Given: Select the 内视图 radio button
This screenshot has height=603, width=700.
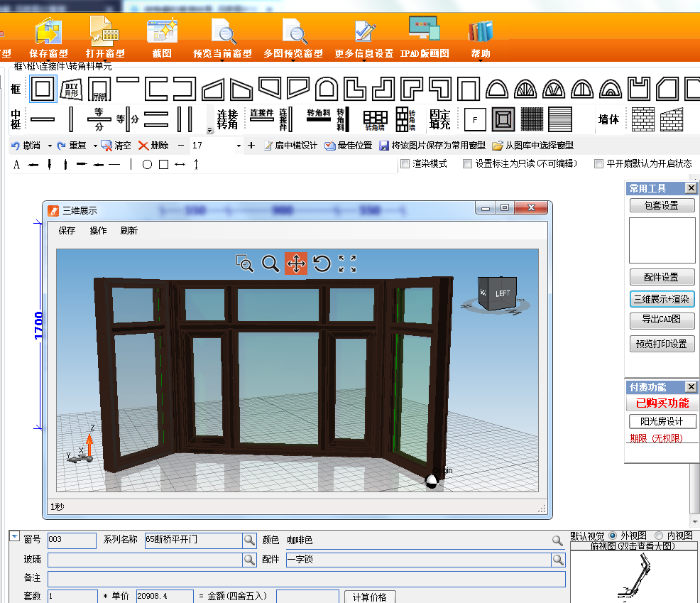Looking at the screenshot, I should pyautogui.click(x=659, y=535).
